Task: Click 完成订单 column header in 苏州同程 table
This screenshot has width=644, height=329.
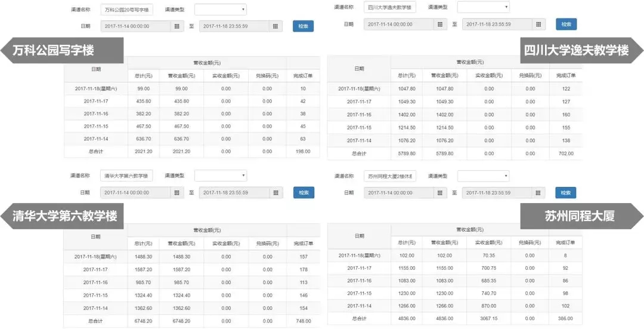Action: (x=566, y=244)
